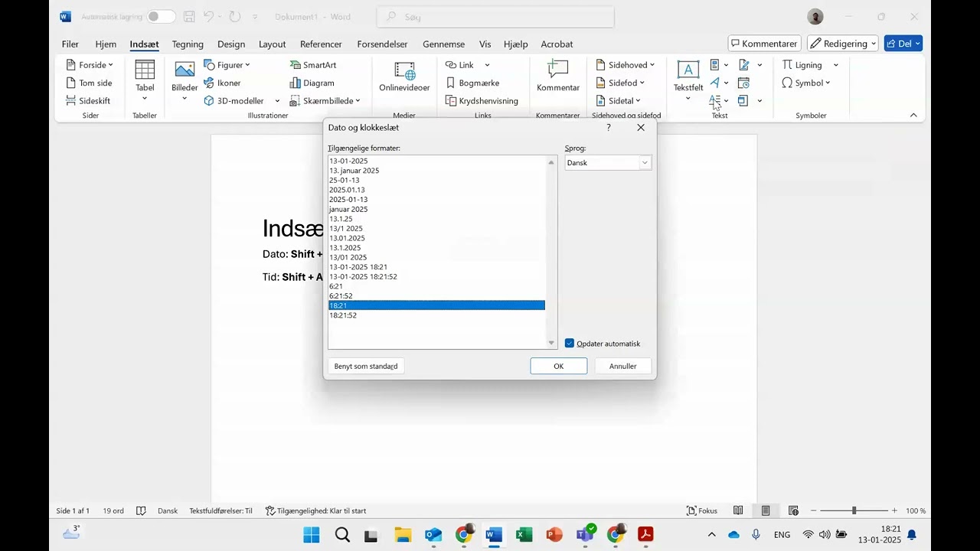This screenshot has width=980, height=551.
Task: Insert a Diagram chart
Action: (312, 83)
